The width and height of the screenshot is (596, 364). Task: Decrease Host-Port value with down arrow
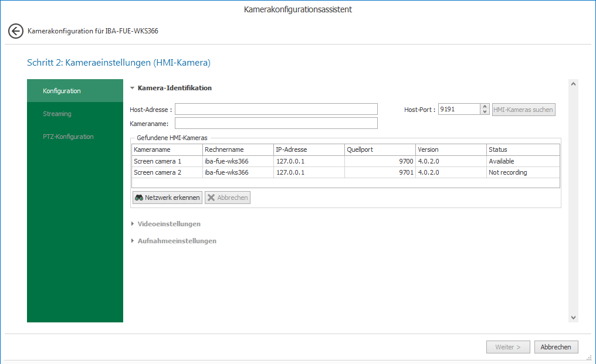click(485, 112)
